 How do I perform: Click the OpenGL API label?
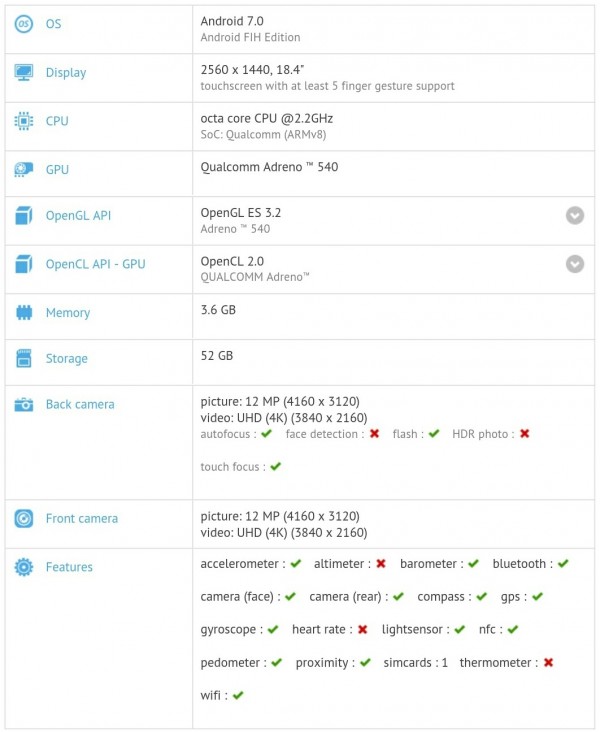tap(78, 215)
